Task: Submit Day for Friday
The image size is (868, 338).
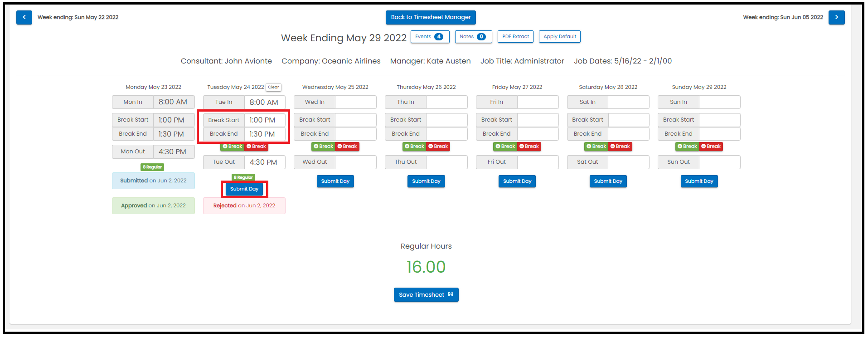Action: point(517,181)
